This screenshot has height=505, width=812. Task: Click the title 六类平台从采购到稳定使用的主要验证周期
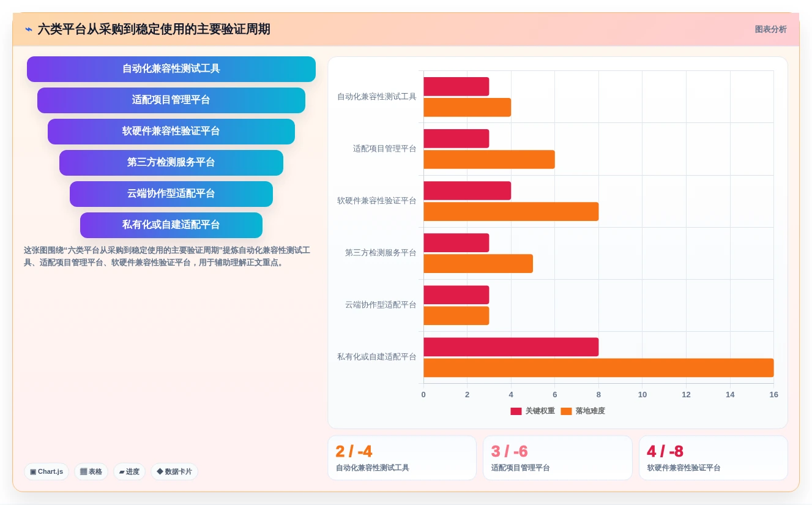(154, 29)
